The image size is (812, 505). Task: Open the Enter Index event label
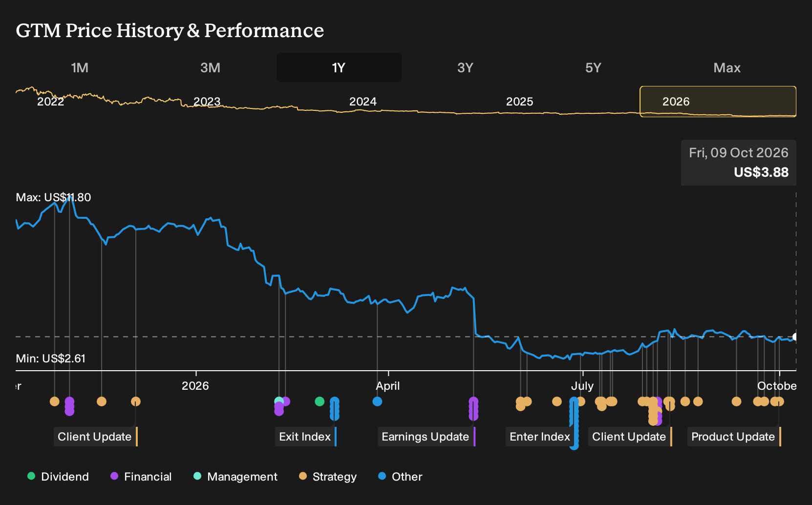[540, 437]
